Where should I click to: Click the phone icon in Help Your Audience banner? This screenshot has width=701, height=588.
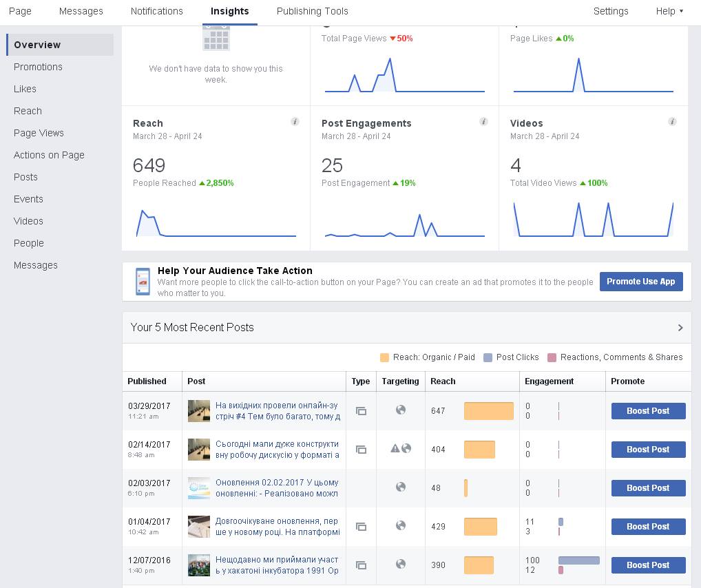[x=143, y=282]
